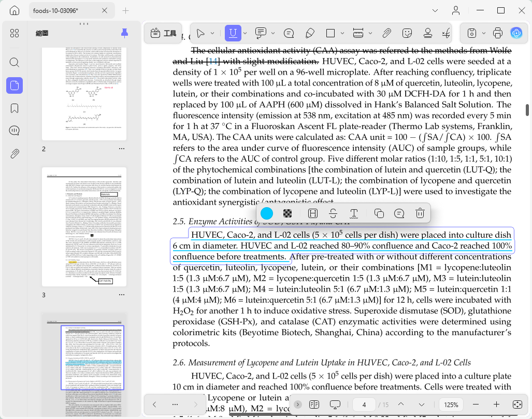Toggle the thumbnails panel in sidebar
Viewport: 532px width, 419px height.
[15, 85]
